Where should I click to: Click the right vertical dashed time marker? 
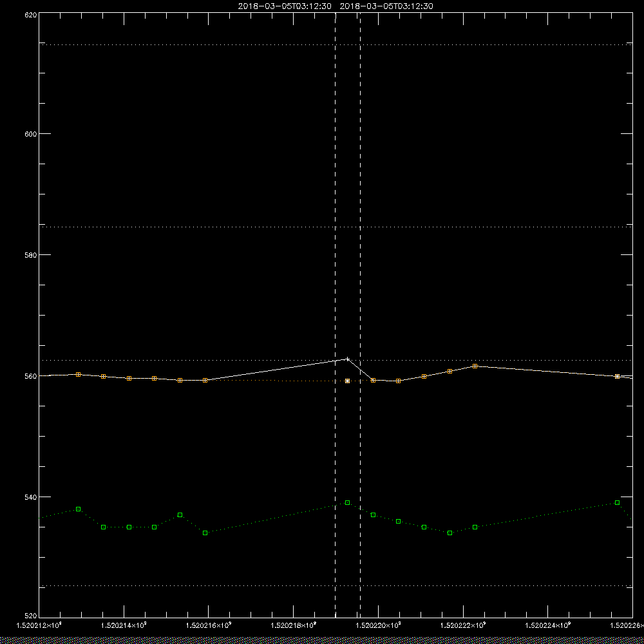pos(360,315)
